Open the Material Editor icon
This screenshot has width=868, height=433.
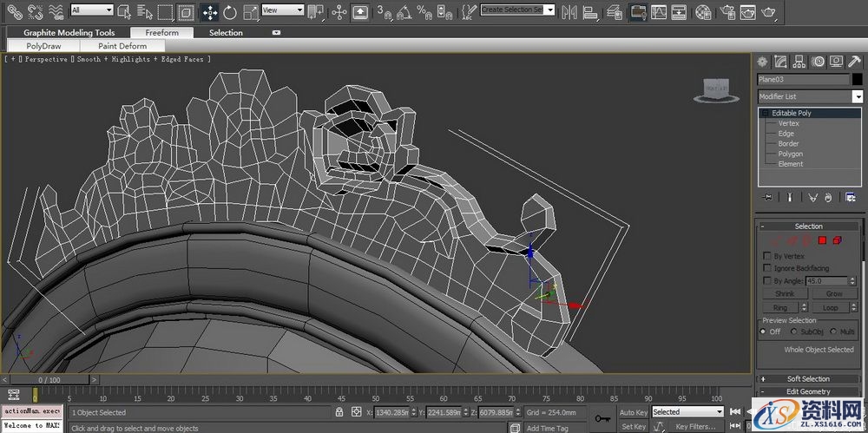click(x=704, y=11)
